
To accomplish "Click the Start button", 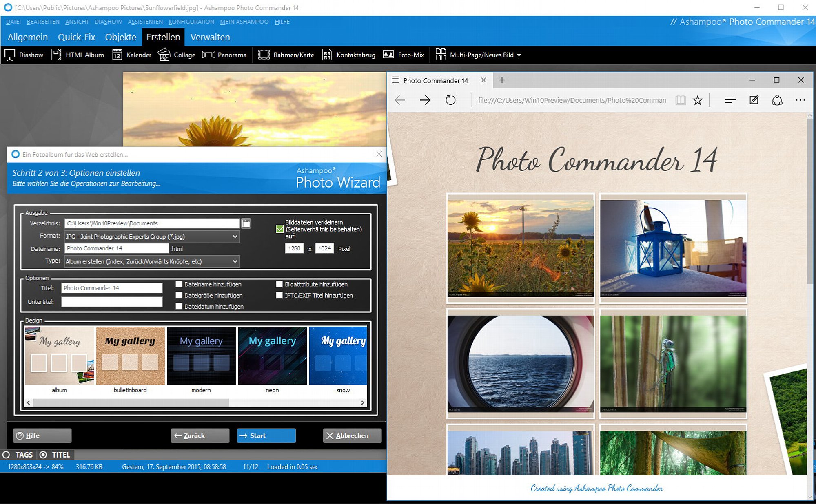I will click(x=266, y=435).
